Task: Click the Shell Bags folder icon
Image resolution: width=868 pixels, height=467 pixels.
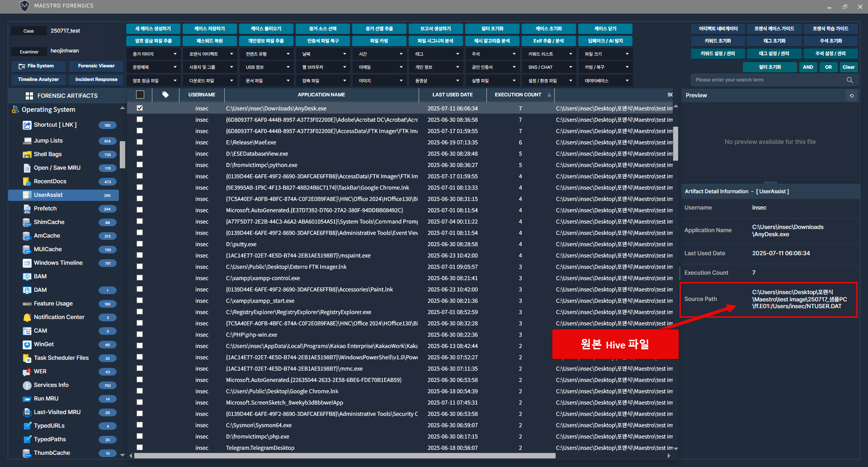Action: click(x=27, y=154)
